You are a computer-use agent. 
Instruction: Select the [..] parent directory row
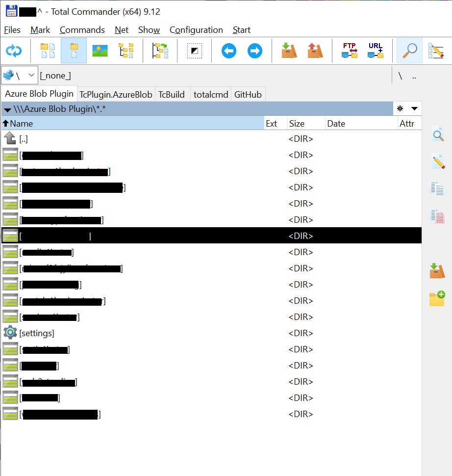211,139
